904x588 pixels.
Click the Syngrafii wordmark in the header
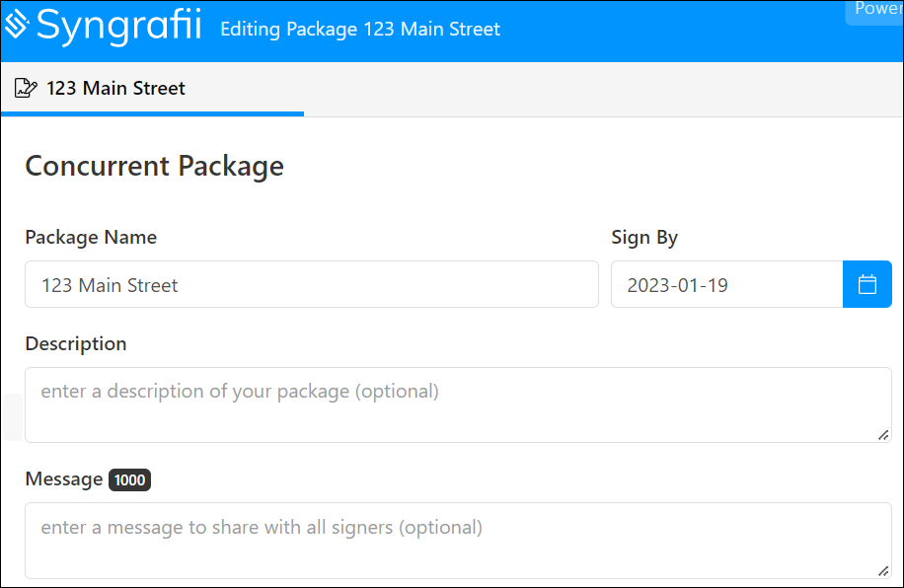click(x=118, y=27)
